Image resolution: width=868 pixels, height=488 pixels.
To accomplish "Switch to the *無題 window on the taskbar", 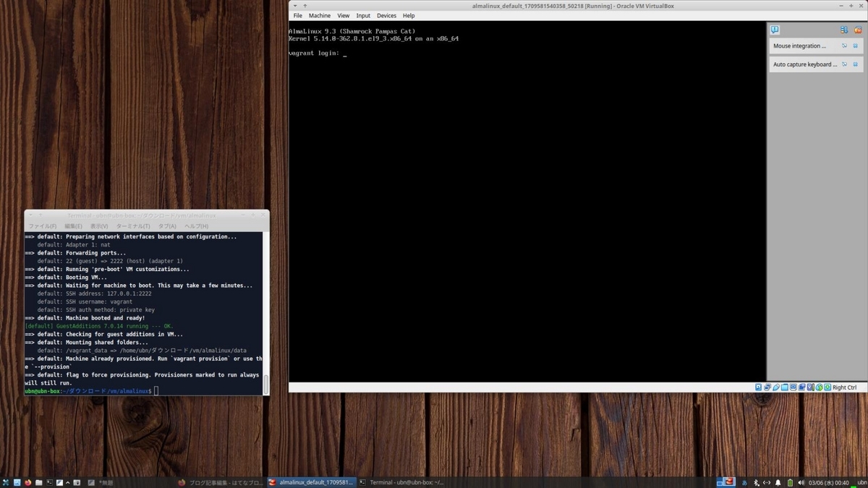I will tap(101, 482).
